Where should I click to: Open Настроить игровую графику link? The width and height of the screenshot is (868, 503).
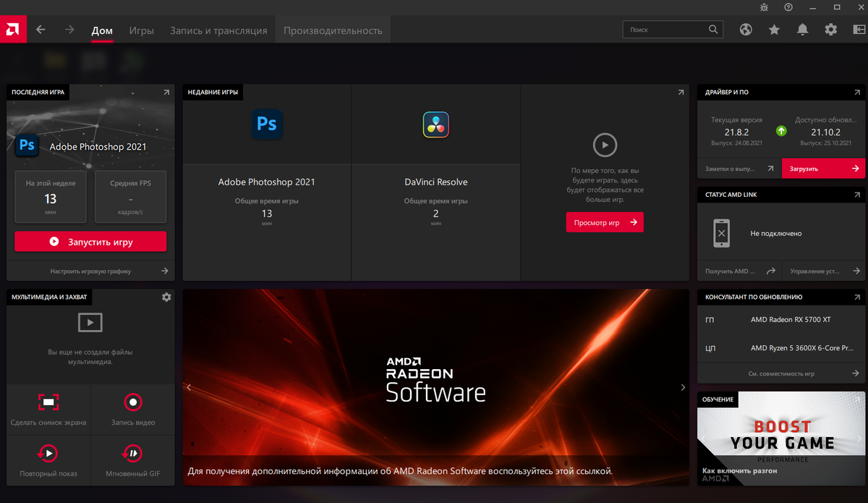pyautogui.click(x=90, y=271)
